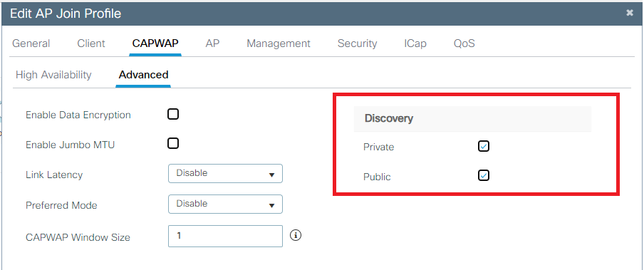This screenshot has height=270, width=644.
Task: Click the CAPWAP Window Size input field
Action: 226,236
